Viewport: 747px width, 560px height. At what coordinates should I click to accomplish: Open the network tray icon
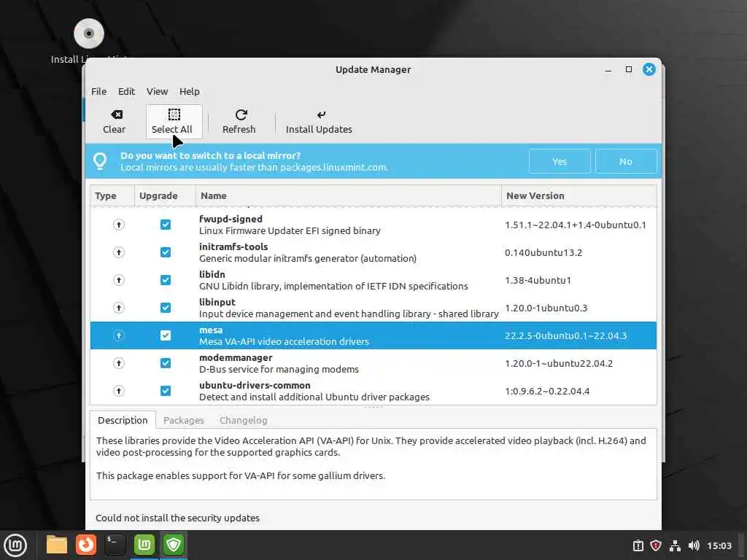pyautogui.click(x=675, y=545)
